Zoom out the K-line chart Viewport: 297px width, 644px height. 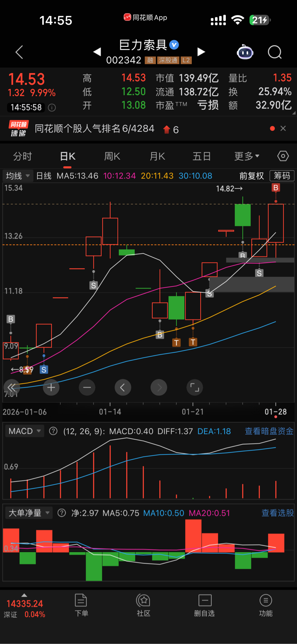[x=87, y=388]
